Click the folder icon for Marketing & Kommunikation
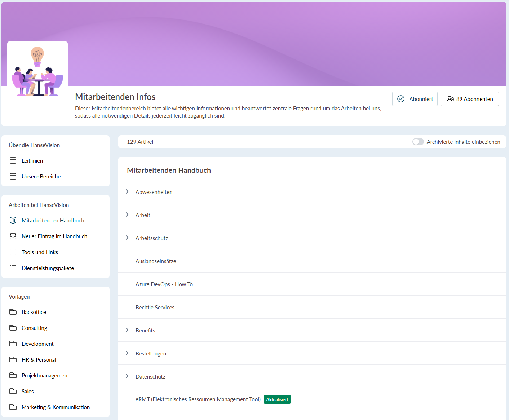Image resolution: width=509 pixels, height=420 pixels. [13, 407]
